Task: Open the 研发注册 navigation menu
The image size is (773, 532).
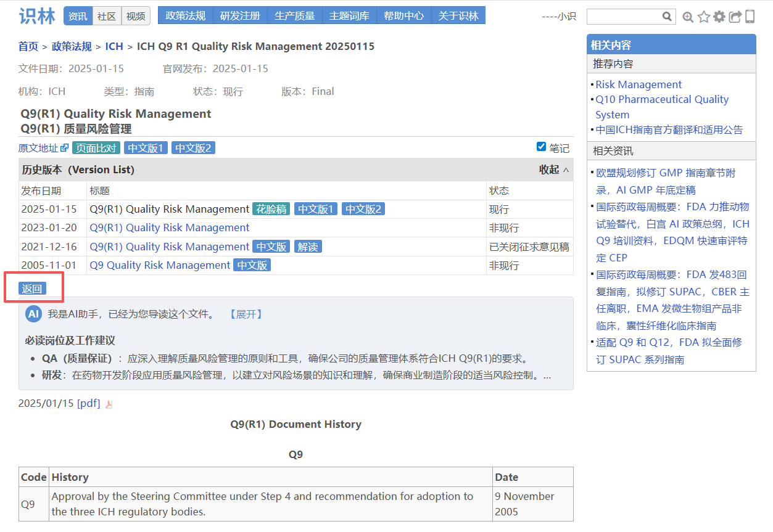Action: (240, 16)
